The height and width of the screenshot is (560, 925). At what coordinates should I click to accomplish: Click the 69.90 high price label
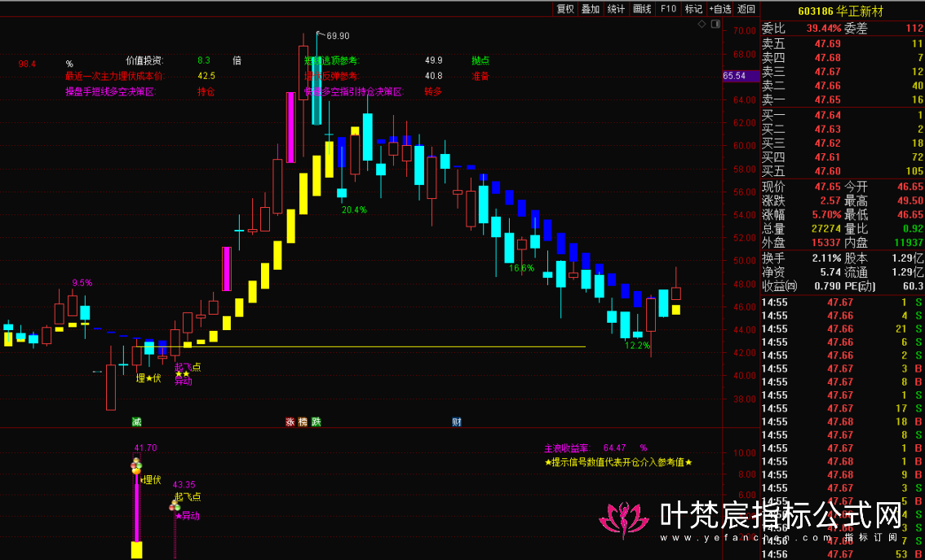[338, 36]
